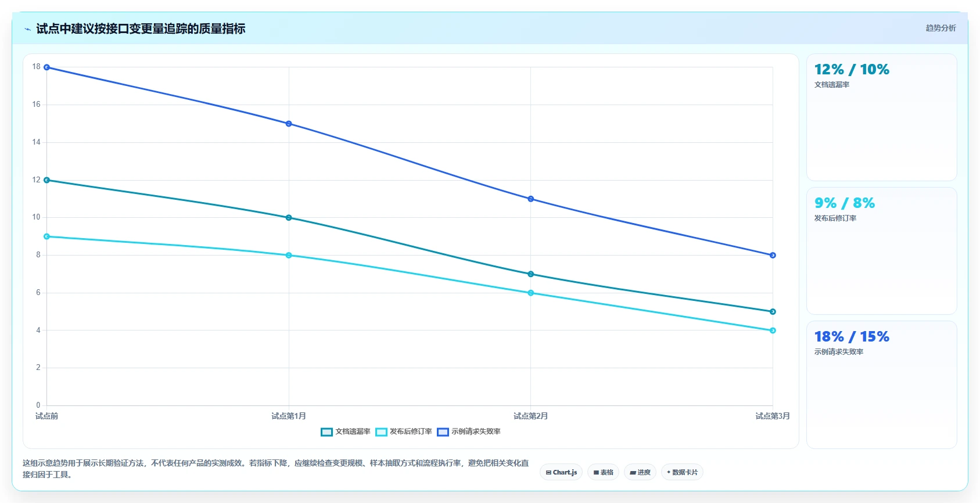Click the 发布后修订率 legend color box
This screenshot has height=503, width=980.
(381, 432)
